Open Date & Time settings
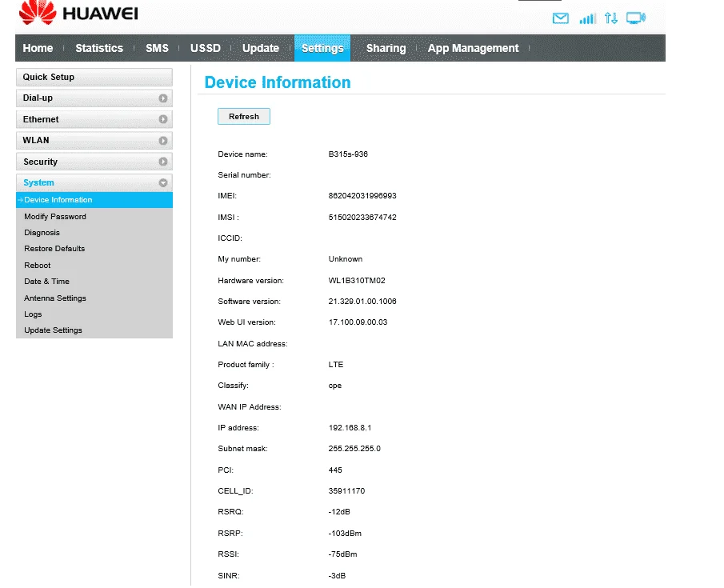Screen dimensions: 724x588 [46, 282]
